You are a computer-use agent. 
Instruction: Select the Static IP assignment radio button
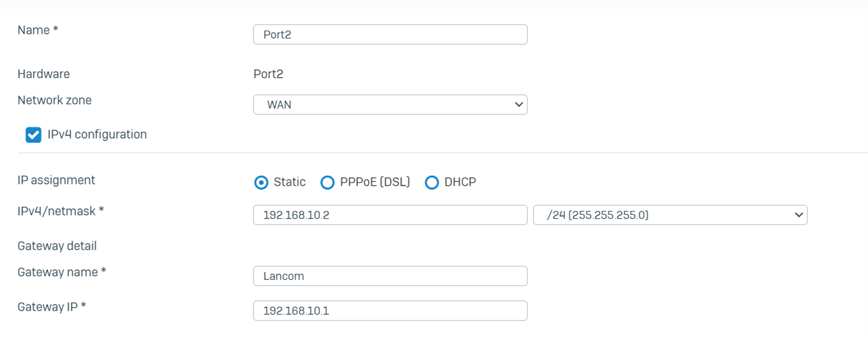[x=261, y=182]
